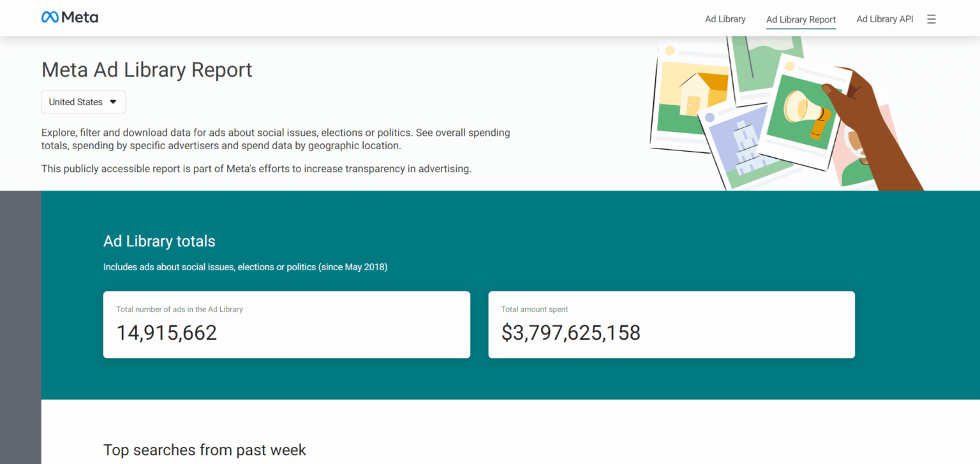Click the Top searches from past week heading

pyautogui.click(x=205, y=450)
